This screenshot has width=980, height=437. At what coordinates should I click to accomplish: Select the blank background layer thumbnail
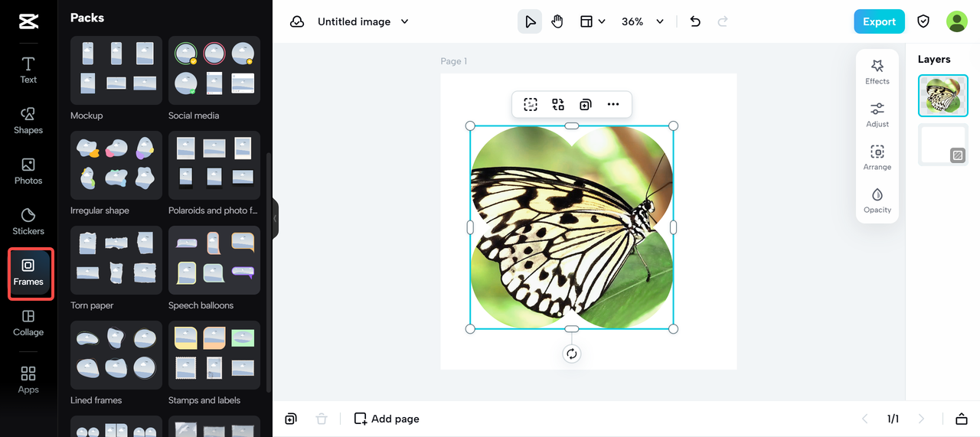(x=943, y=144)
